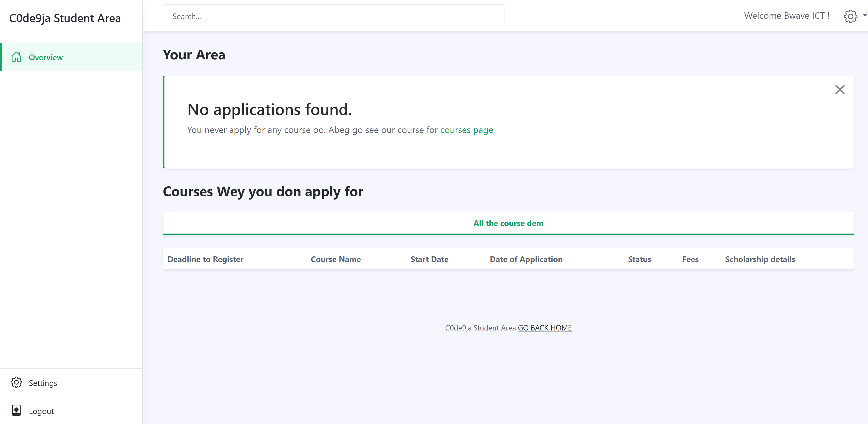This screenshot has height=424, width=868.
Task: Click the C0de9ja Student Area logo text
Action: point(65,18)
